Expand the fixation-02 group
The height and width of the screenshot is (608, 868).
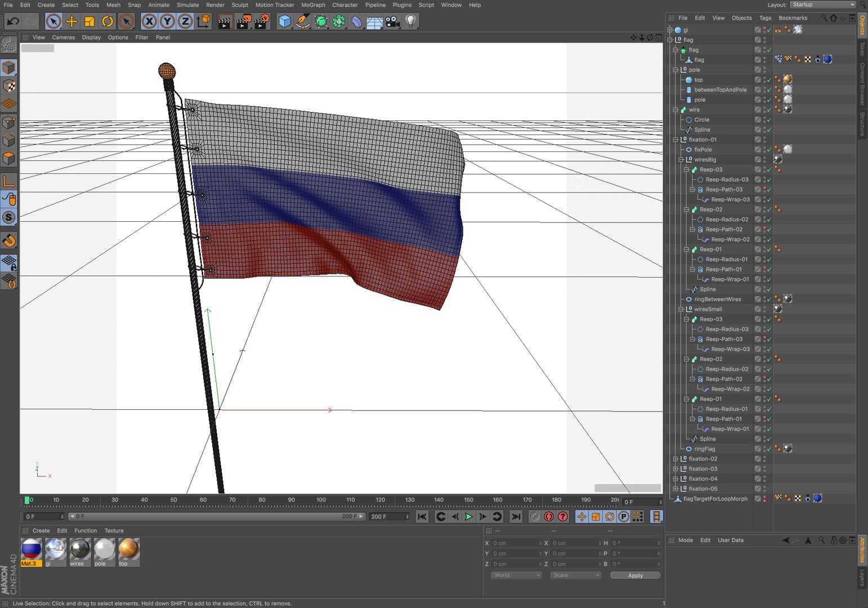click(675, 459)
